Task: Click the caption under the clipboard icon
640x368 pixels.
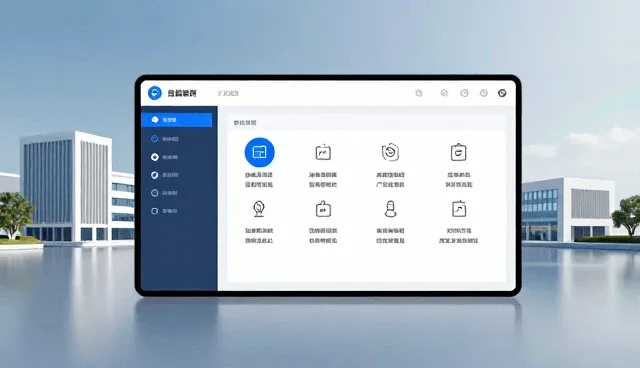Action: pos(459,180)
